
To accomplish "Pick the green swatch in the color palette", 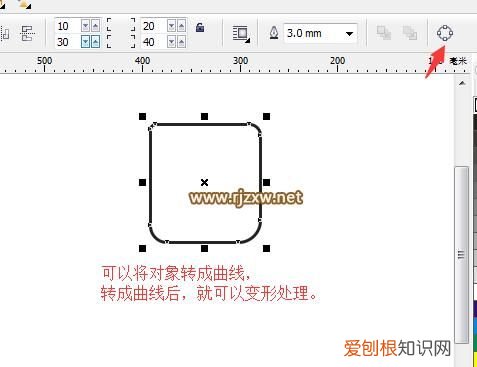I will click(475, 342).
